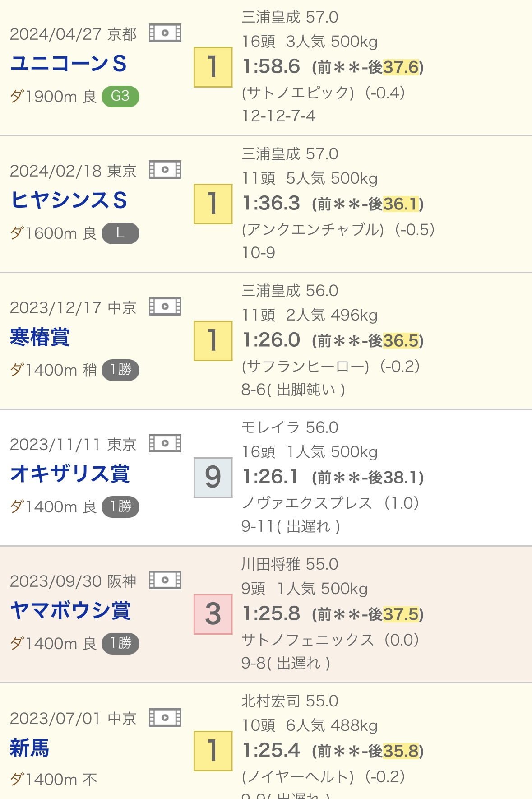Open video for 2023/07/01 新馬 race
Image resolution: width=532 pixels, height=799 pixels.
165,717
